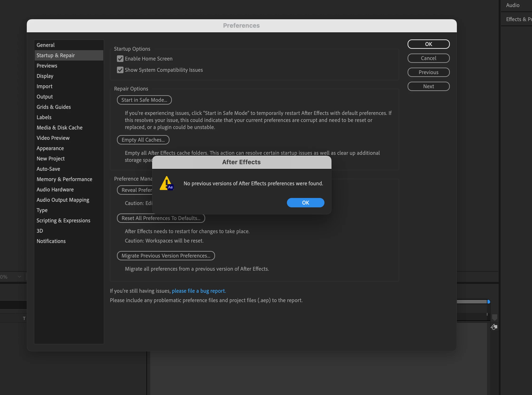The width and height of the screenshot is (532, 395).
Task: Click the please file a bug report link
Action: (x=199, y=291)
